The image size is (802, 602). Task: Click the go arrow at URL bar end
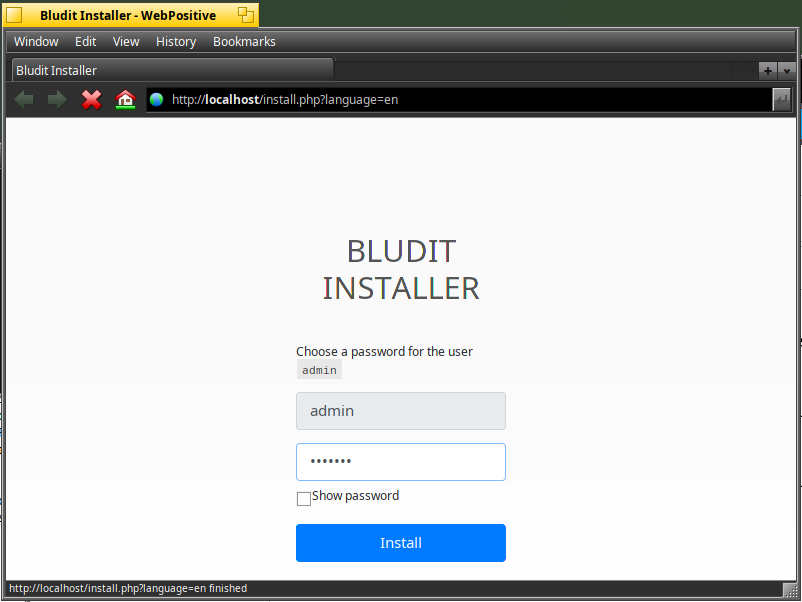782,100
